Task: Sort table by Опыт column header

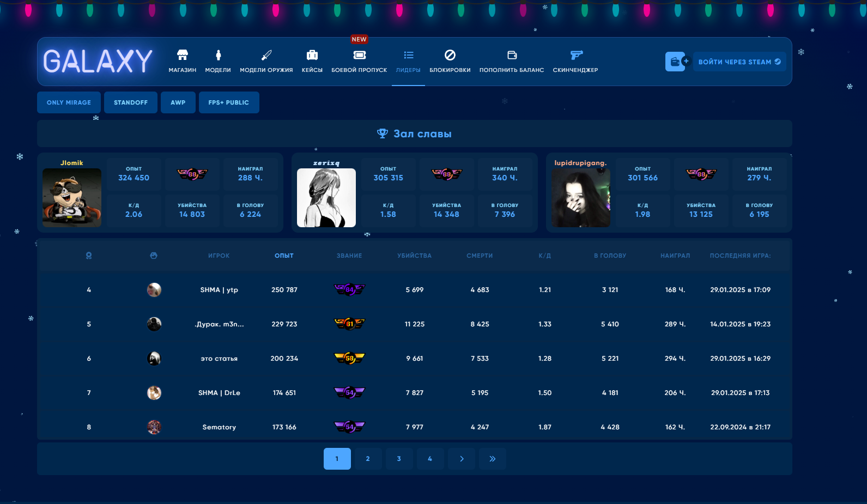Action: point(284,256)
